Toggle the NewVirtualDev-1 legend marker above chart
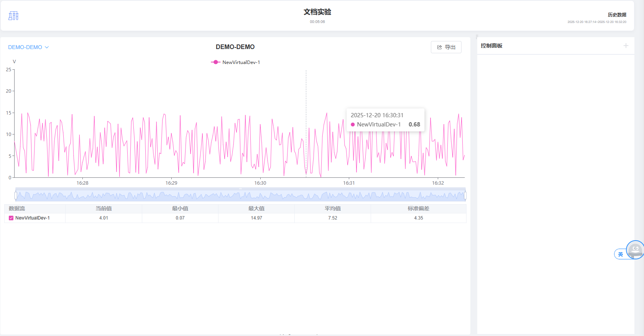 coord(216,62)
